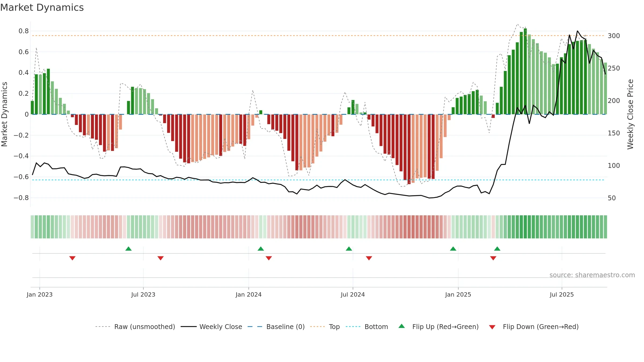Click the solid black Weekly Close legend line
This screenshot has height=362, width=644.
(189, 327)
